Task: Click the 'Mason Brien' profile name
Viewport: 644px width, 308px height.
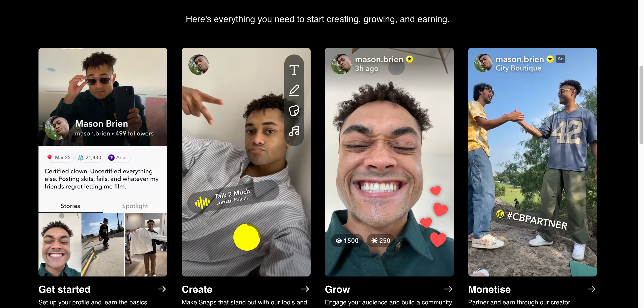Action: click(x=101, y=124)
